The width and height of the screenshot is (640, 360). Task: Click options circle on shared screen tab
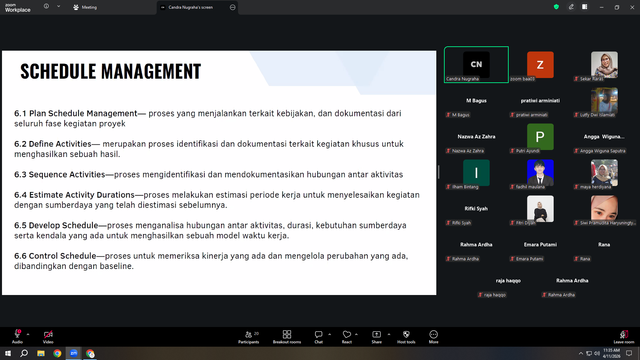click(233, 7)
